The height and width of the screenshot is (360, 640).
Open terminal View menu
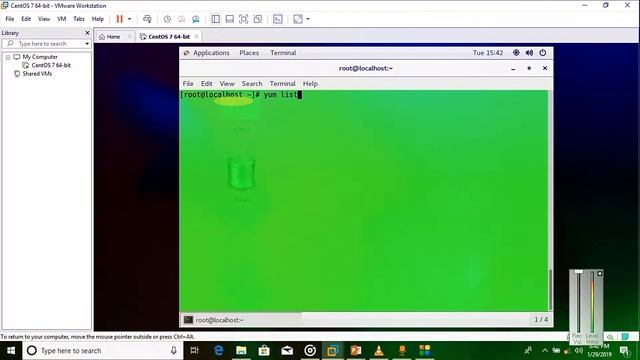[x=227, y=83]
